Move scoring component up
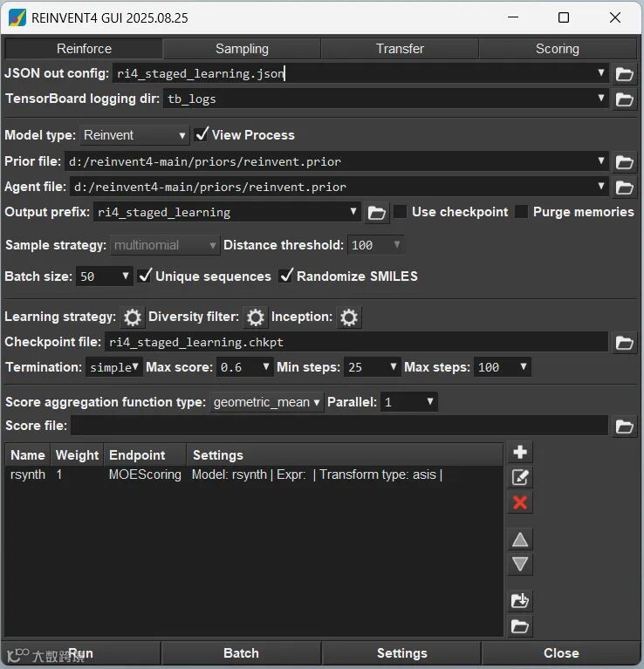This screenshot has height=669, width=644. [520, 540]
